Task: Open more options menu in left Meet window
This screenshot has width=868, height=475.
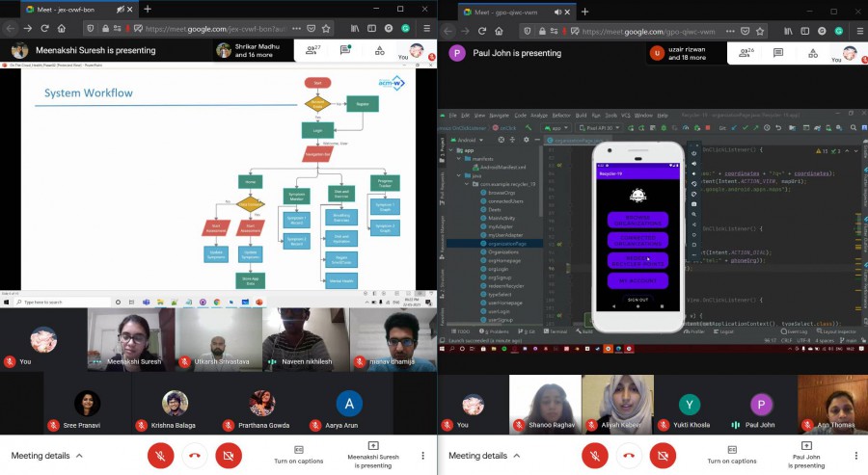Action: 421,455
